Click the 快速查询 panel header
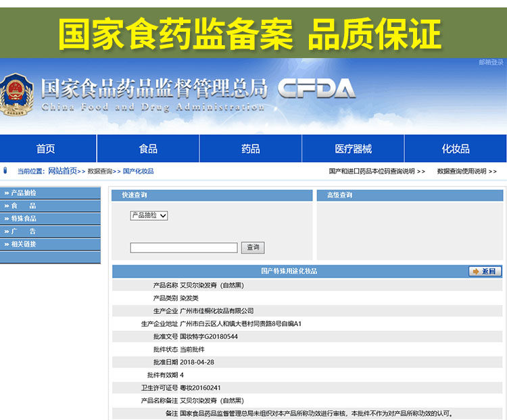The image size is (507, 420). tap(212, 195)
